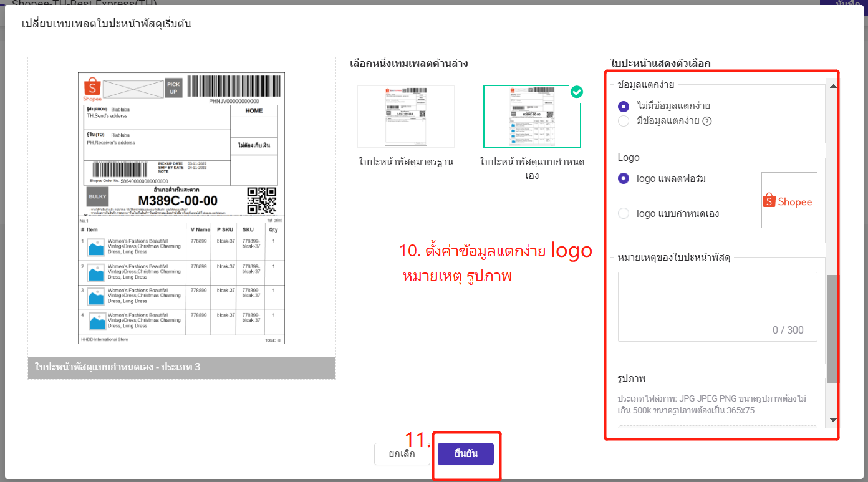Viewport: 868px width, 482px height.
Task: Pick the ใบปะหน้าพัสดุมาตรฐาน template thumbnail
Action: (x=406, y=116)
